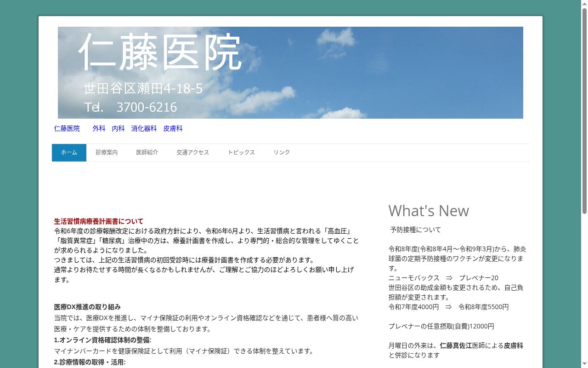Open the トピックス menu item
This screenshot has width=588, height=368.
pyautogui.click(x=241, y=153)
